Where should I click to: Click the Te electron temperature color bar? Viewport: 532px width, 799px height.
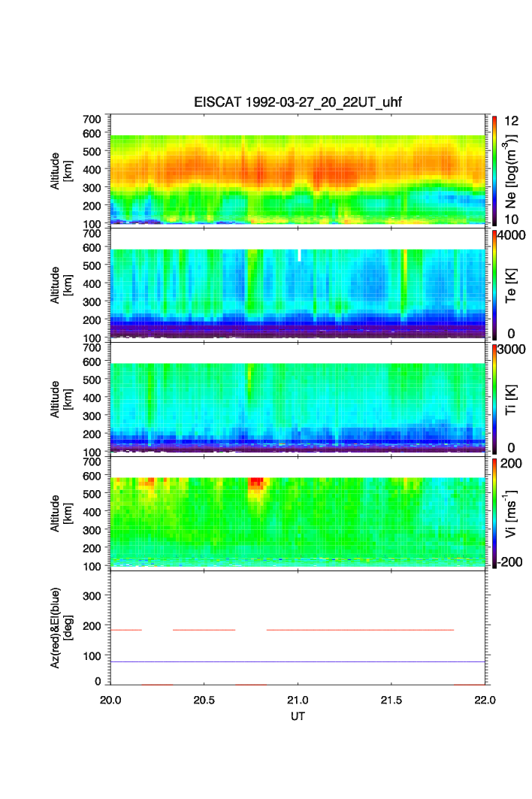click(x=494, y=285)
